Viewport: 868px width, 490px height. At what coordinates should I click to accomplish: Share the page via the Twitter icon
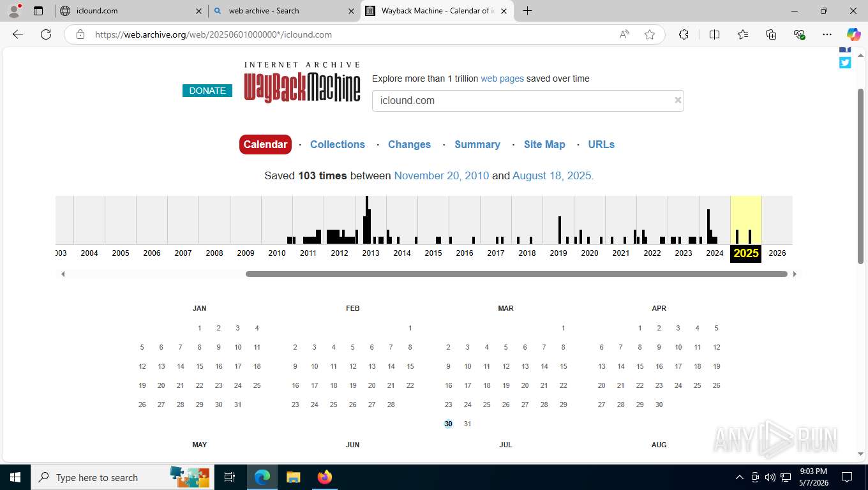click(845, 63)
